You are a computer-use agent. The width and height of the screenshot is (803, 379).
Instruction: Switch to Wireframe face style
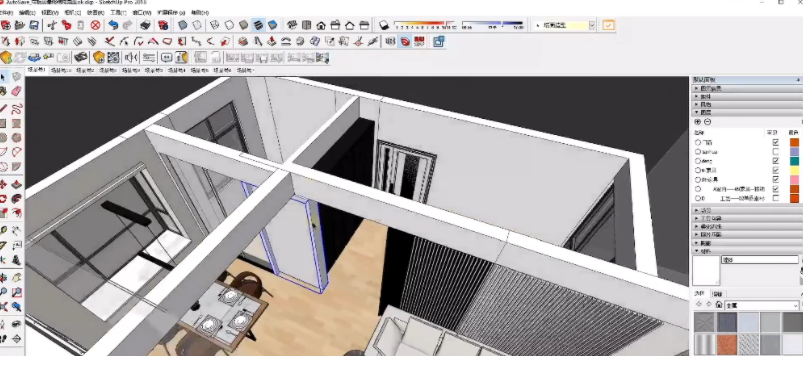[x=215, y=25]
